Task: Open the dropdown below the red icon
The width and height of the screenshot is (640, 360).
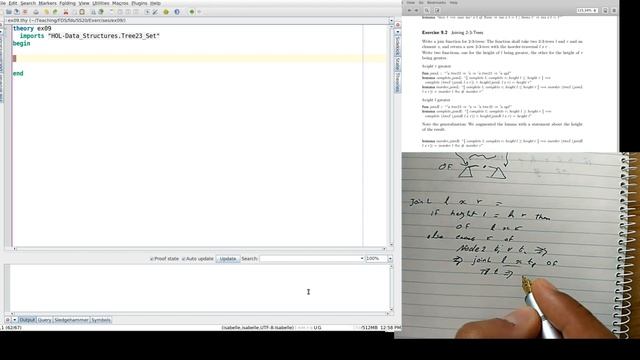Action: point(398,32)
